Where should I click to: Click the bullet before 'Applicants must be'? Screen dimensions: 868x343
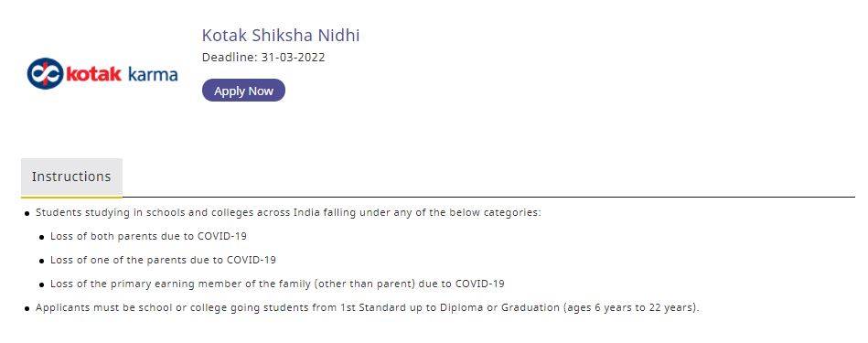pos(27,309)
